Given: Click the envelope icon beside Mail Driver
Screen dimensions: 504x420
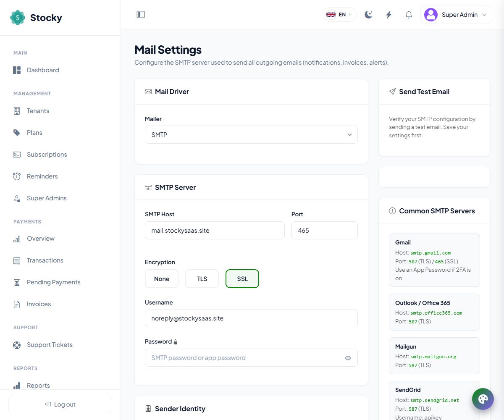Looking at the screenshot, I should click(148, 92).
